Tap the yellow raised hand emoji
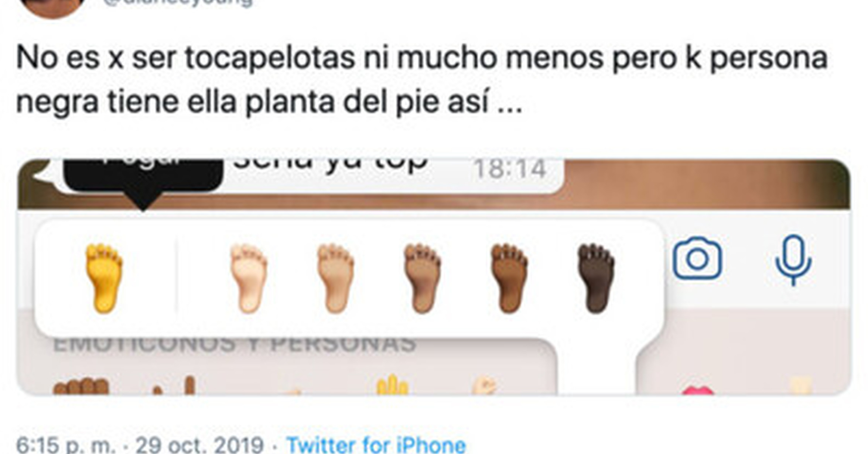 [392, 385]
